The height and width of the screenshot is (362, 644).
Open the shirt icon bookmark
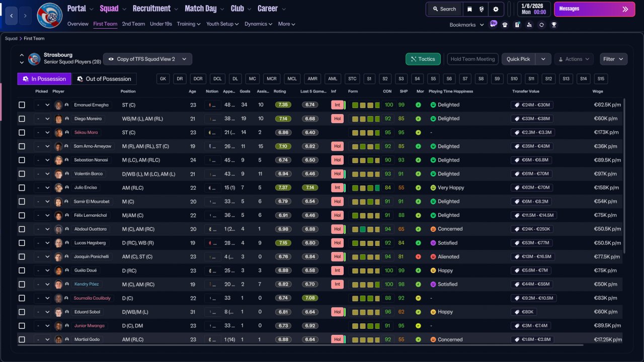[x=505, y=25]
